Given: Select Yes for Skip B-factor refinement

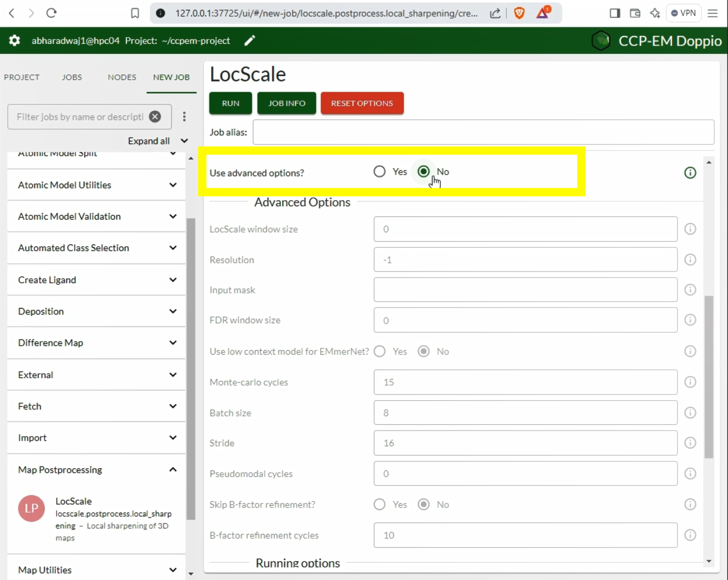Looking at the screenshot, I should click(x=380, y=504).
